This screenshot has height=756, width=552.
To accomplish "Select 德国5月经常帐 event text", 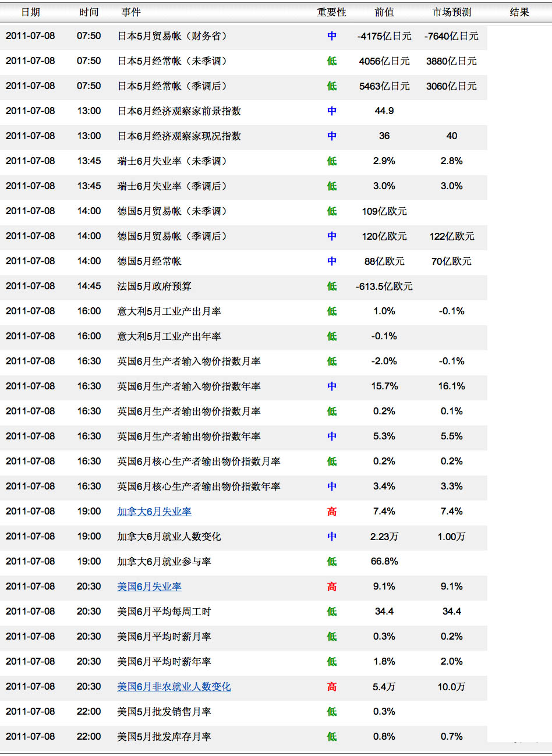I will click(150, 261).
